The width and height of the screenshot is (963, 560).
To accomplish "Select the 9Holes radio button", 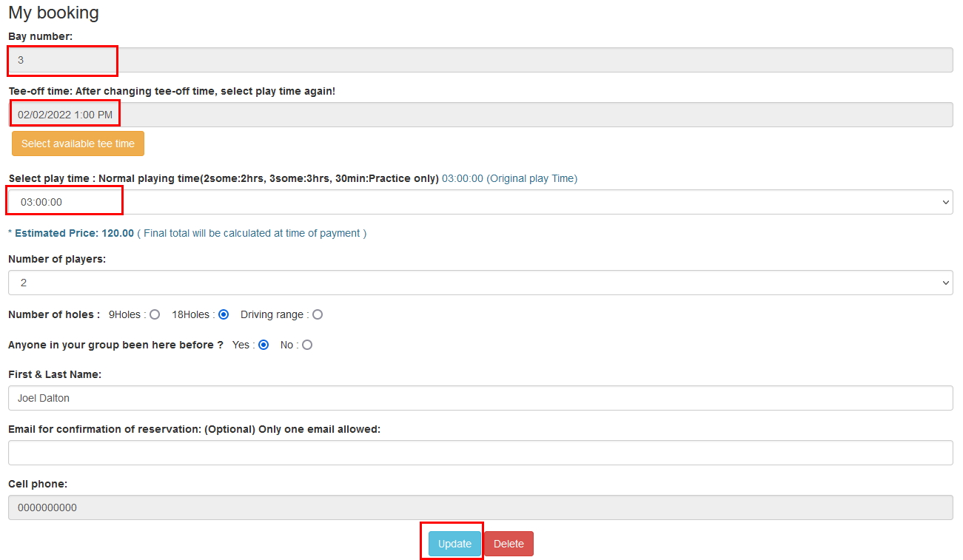I will coord(155,314).
